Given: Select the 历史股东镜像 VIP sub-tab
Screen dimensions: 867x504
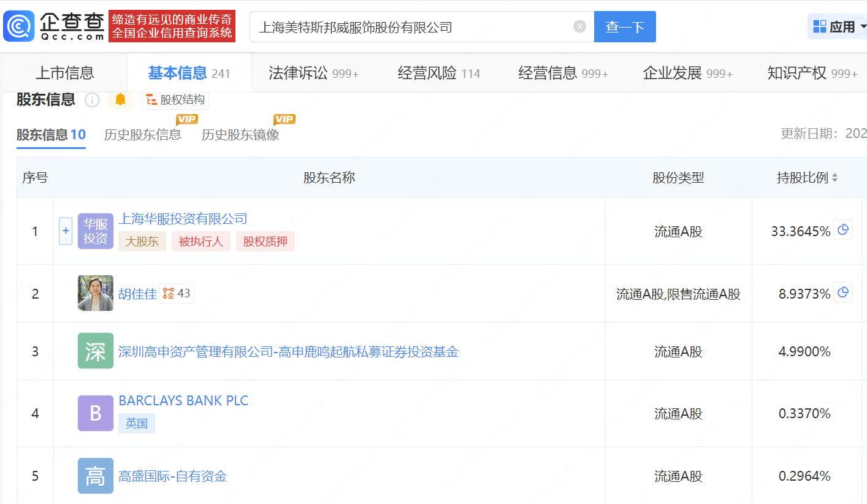Looking at the screenshot, I should 240,135.
